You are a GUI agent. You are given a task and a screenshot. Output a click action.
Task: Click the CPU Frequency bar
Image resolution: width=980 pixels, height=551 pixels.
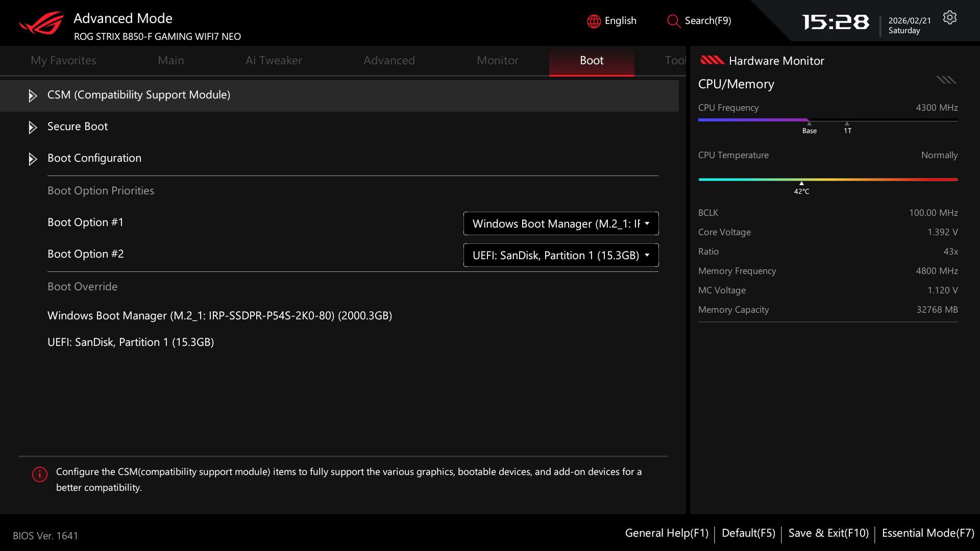click(828, 120)
